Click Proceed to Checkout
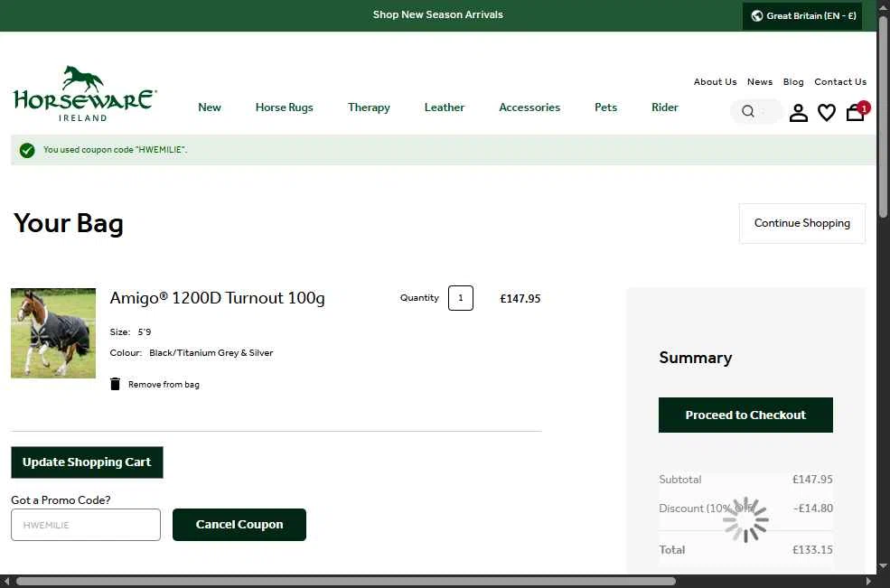 tap(745, 415)
